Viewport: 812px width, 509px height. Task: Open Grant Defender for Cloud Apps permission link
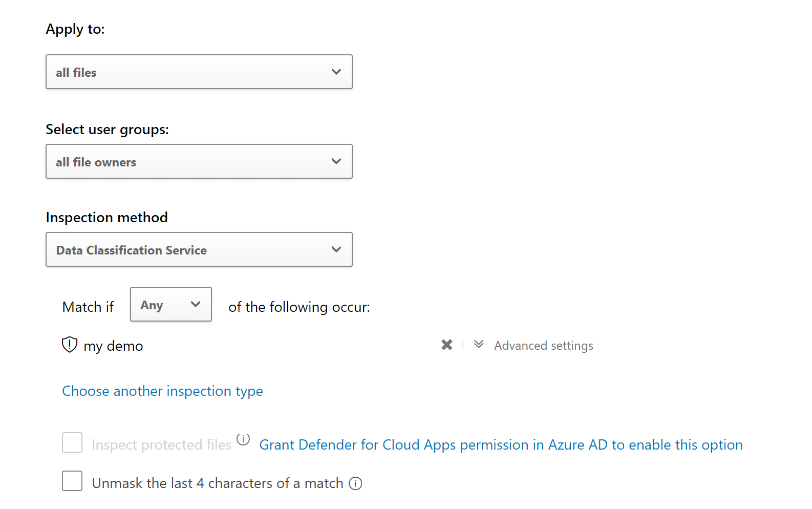tap(501, 445)
